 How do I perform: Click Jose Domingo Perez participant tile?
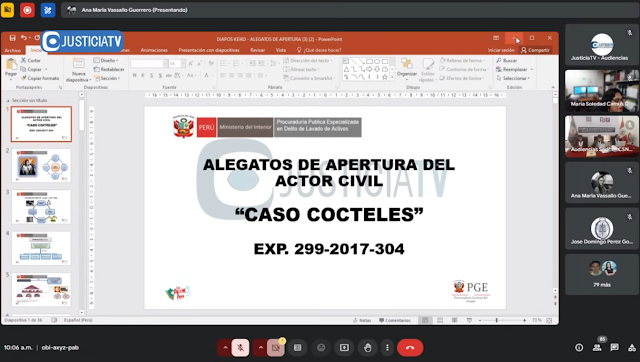[602, 229]
